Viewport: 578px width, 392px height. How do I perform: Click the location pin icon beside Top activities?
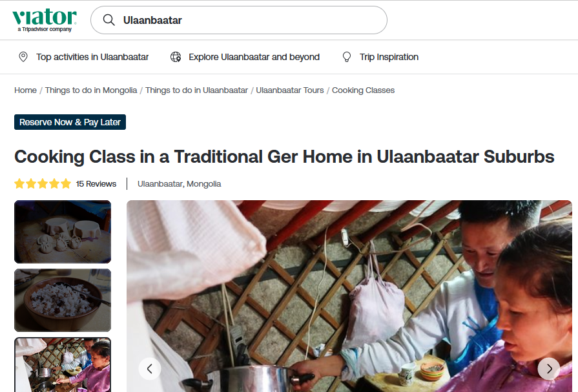[x=23, y=57]
